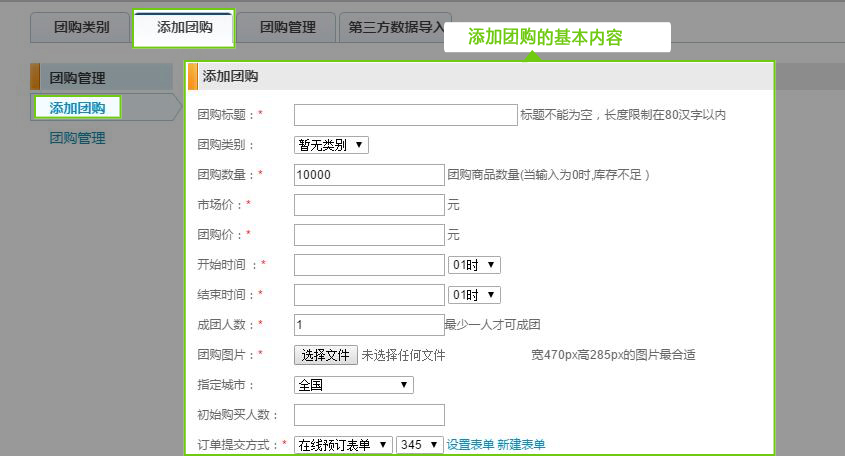Screen dimensions: 845x456
Task: Expand the 指定城市 dropdown showing 全国
Action: 354,385
